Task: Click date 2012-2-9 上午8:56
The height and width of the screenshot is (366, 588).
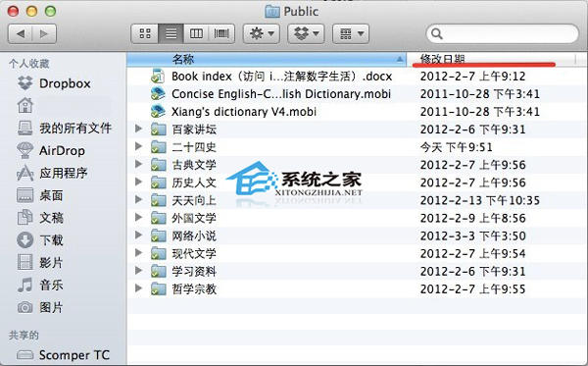Action: pos(473,218)
